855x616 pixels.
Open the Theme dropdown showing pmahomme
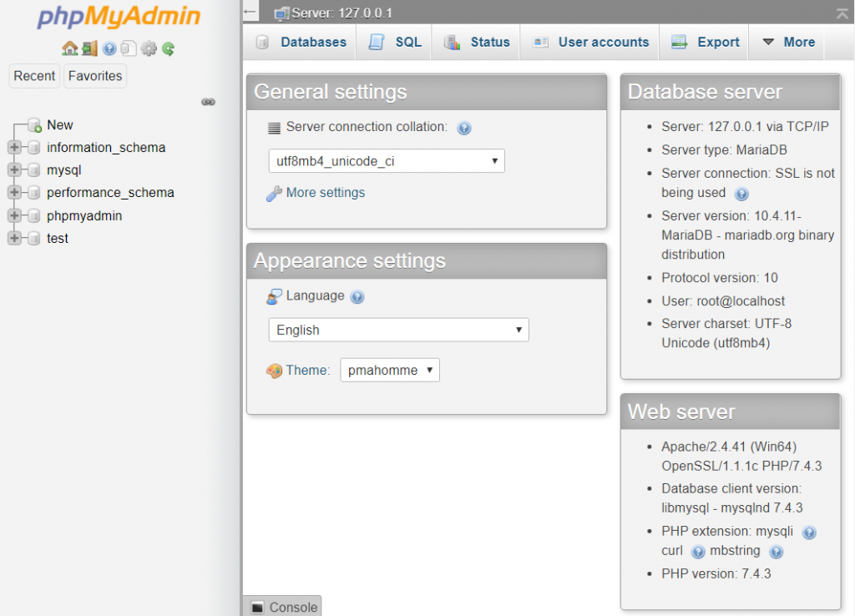click(390, 370)
